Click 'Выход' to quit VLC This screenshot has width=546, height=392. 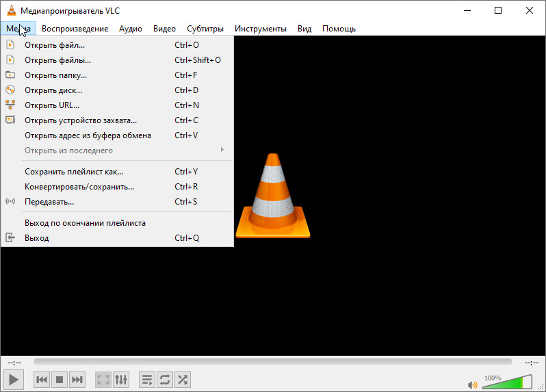tap(37, 238)
